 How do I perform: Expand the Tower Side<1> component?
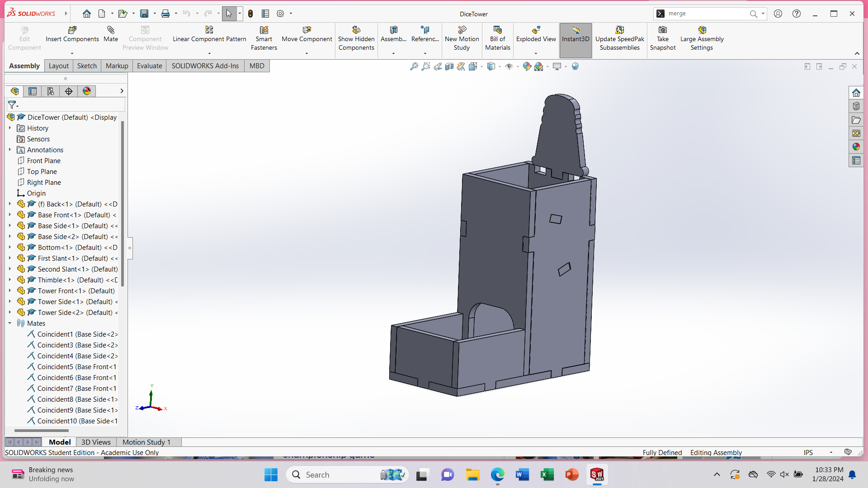pyautogui.click(x=10, y=301)
